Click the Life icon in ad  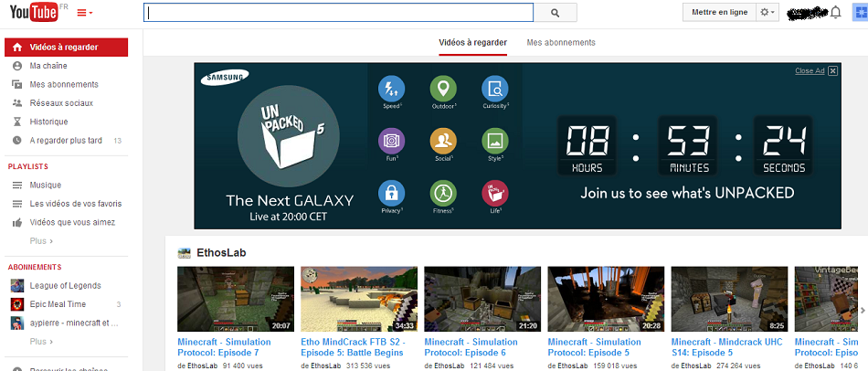point(495,194)
